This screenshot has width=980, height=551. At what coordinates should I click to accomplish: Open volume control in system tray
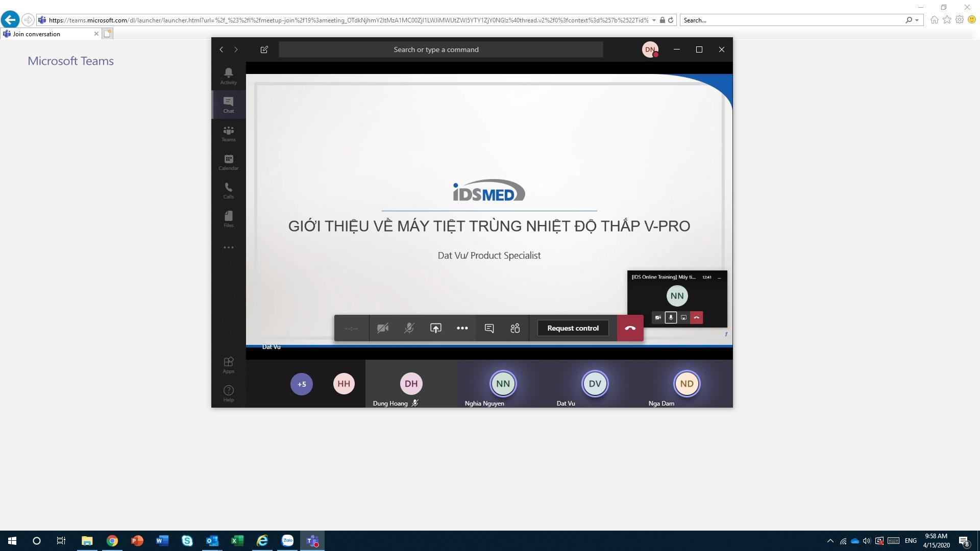(866, 541)
